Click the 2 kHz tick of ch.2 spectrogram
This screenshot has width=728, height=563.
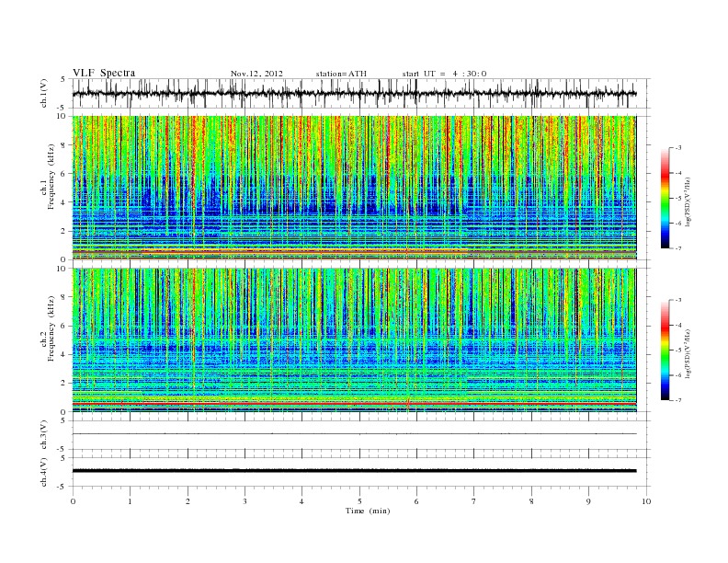pyautogui.click(x=64, y=383)
